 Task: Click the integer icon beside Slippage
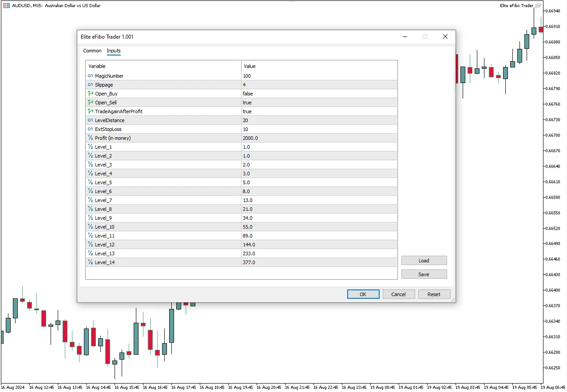click(x=91, y=85)
